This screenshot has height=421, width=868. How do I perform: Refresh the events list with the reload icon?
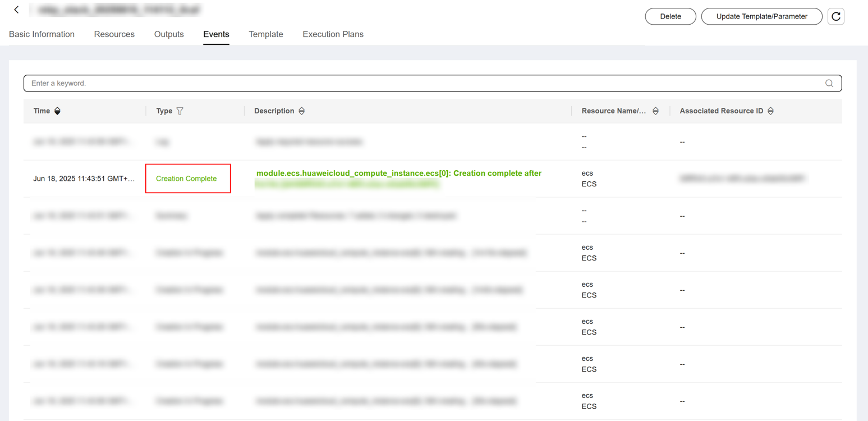coord(835,16)
